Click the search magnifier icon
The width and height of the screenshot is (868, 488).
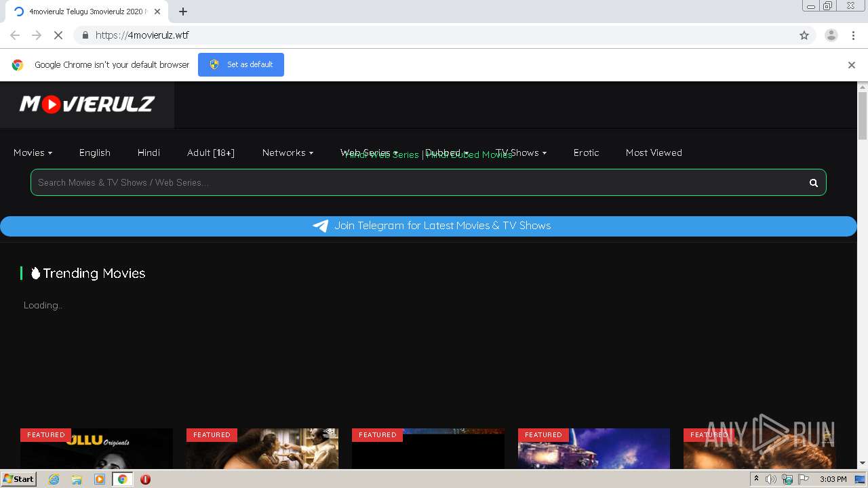814,182
